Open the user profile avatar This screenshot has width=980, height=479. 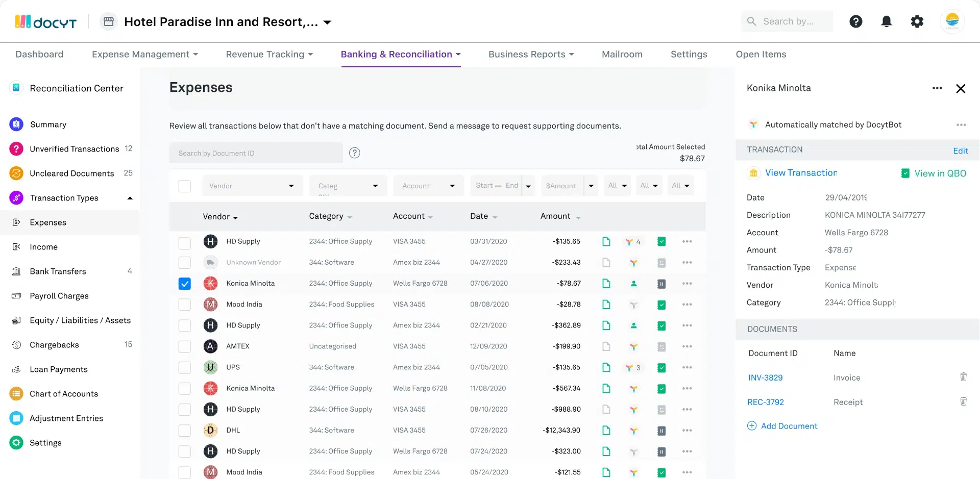click(x=952, y=21)
